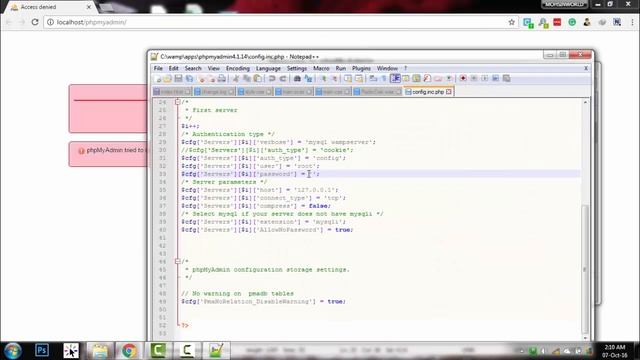Save the current file via toolbar
Viewport: 640px width, 360px height.
178,78
